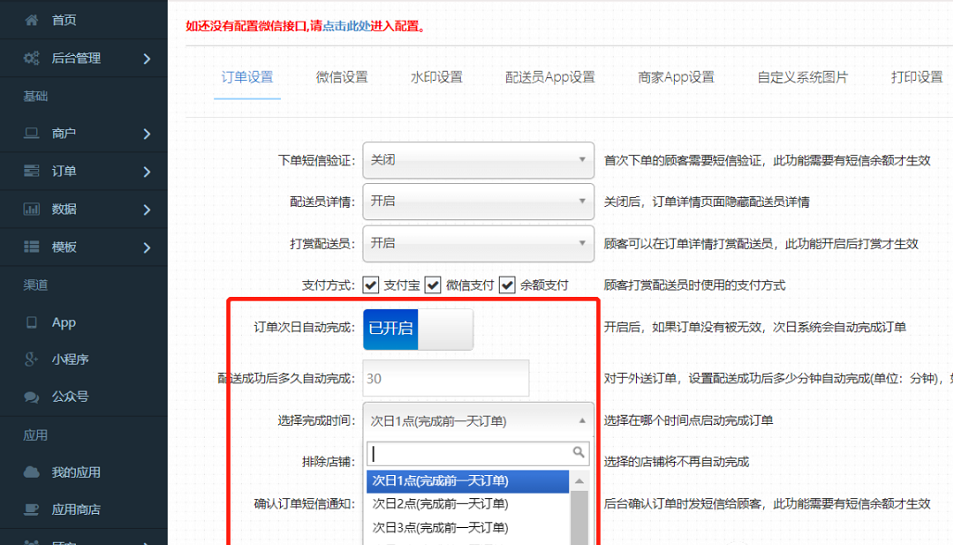
Task: Open the 小程序 sidebar icon
Action: [31, 360]
